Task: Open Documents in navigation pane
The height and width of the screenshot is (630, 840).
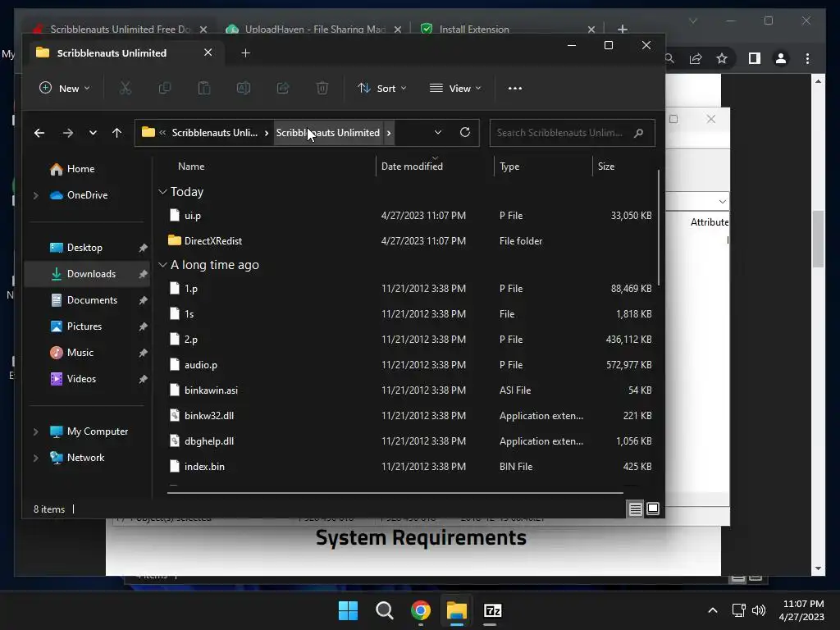Action: point(89,300)
